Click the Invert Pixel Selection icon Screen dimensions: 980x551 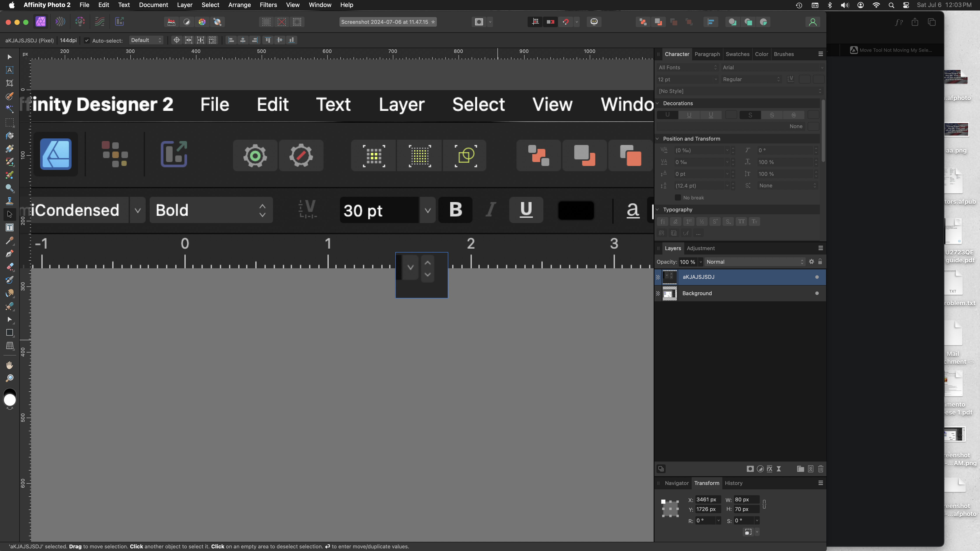click(x=297, y=22)
